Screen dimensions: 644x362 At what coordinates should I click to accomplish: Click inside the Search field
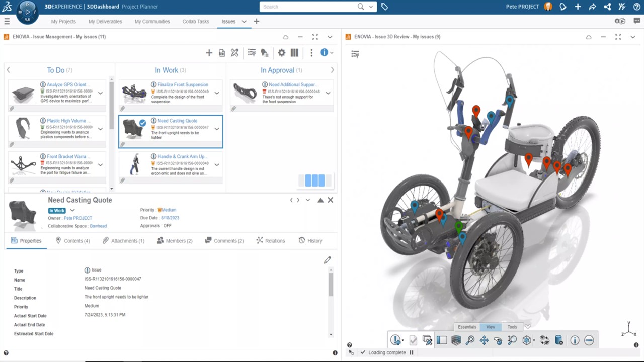309,7
